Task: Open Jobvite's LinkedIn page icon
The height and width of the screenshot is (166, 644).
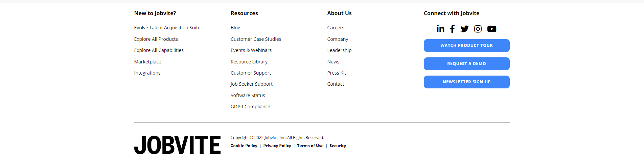Action: coord(440,29)
